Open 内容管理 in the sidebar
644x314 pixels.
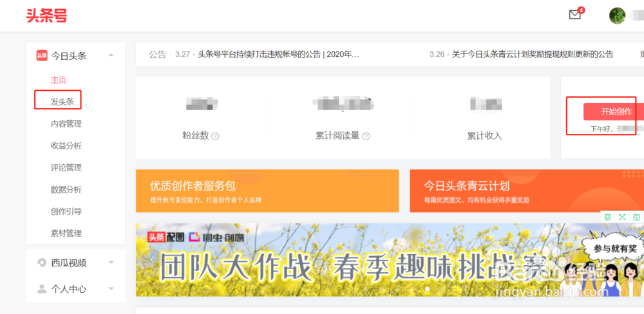pyautogui.click(x=66, y=124)
